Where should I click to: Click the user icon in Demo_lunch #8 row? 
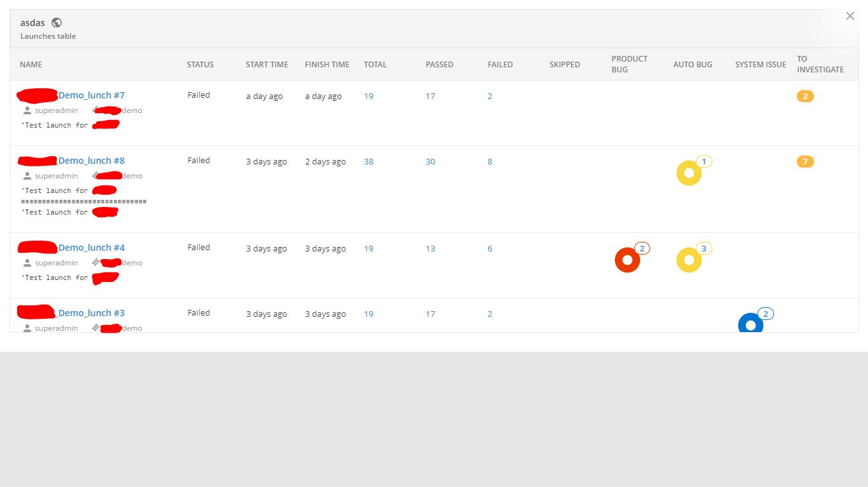[27, 176]
